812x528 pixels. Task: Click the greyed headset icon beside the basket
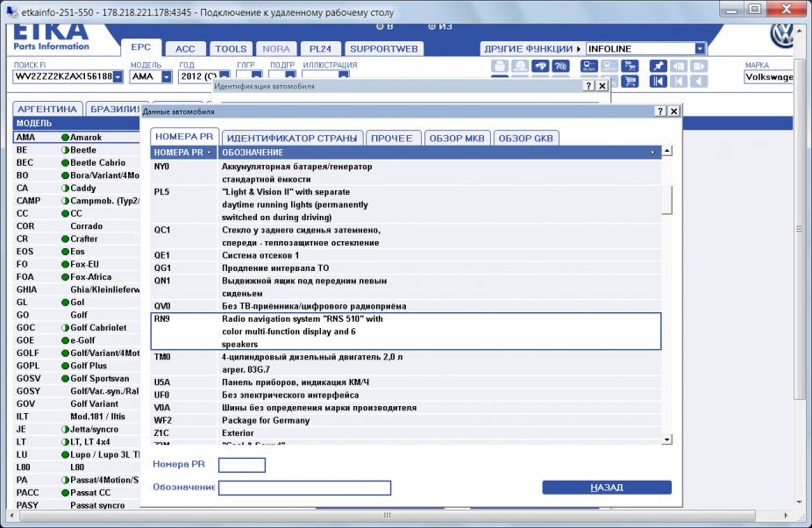(520, 66)
